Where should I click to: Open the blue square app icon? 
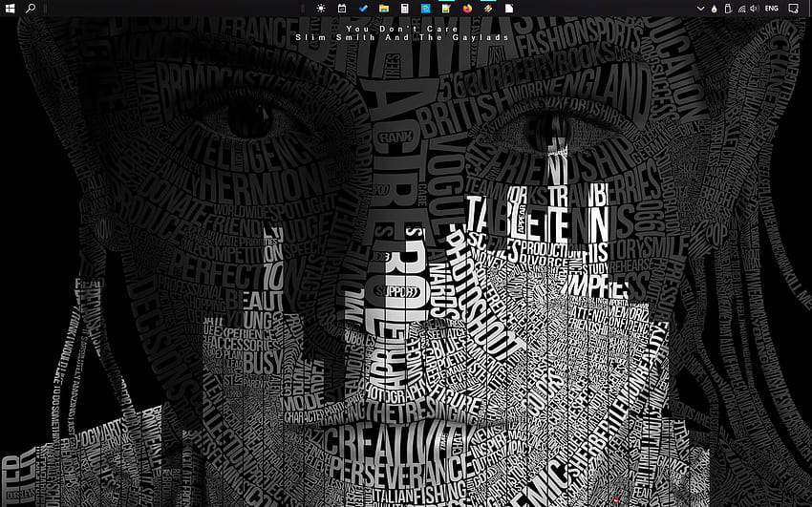pyautogui.click(x=425, y=9)
